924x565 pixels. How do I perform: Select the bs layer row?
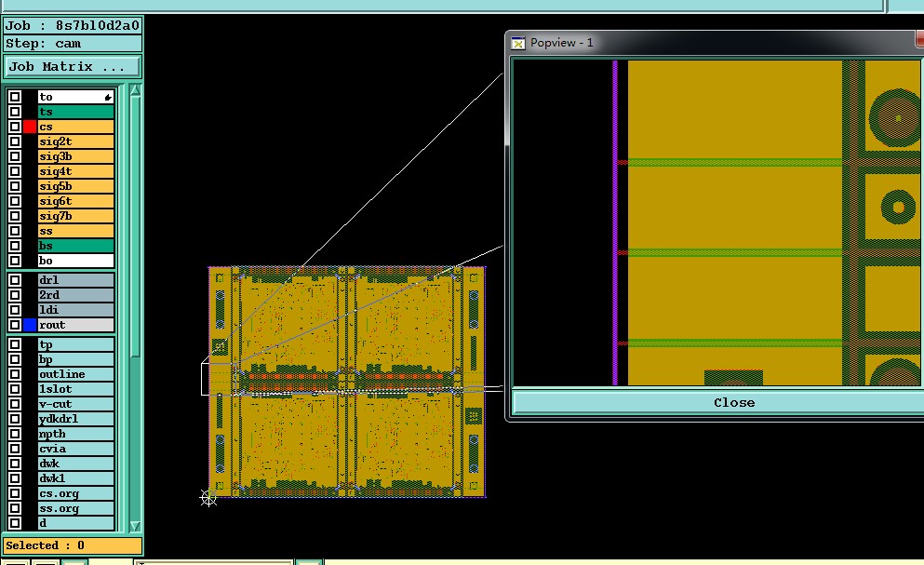pos(76,246)
